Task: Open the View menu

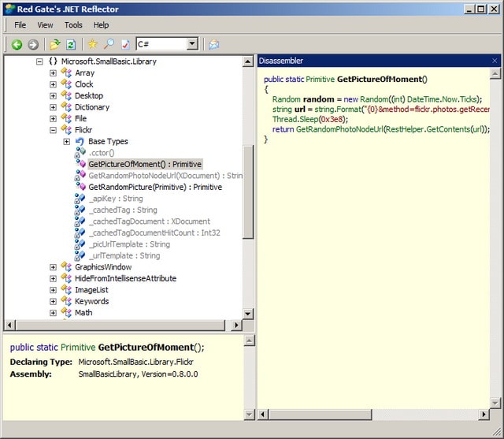Action: pyautogui.click(x=45, y=24)
